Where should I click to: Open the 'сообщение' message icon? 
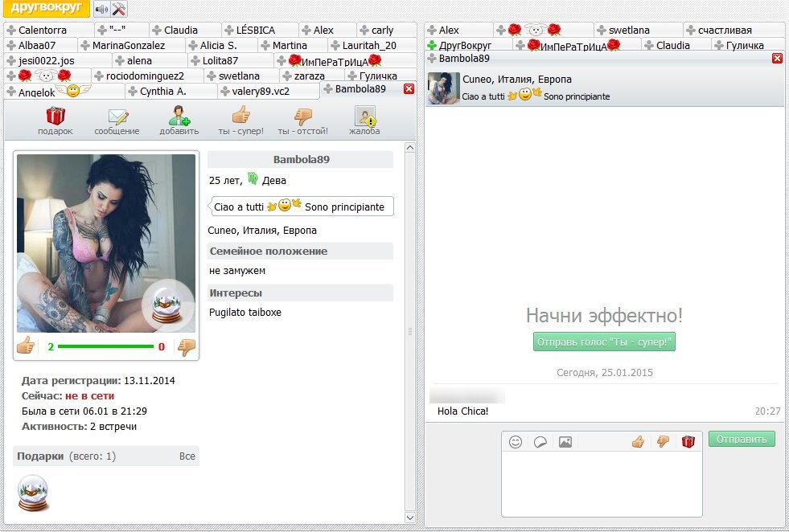pyautogui.click(x=117, y=117)
